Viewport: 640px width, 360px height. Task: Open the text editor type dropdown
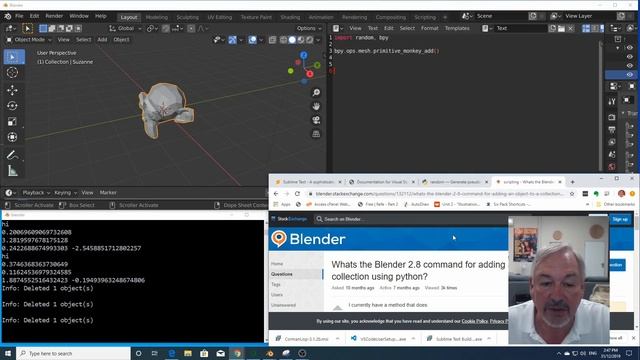click(x=338, y=28)
